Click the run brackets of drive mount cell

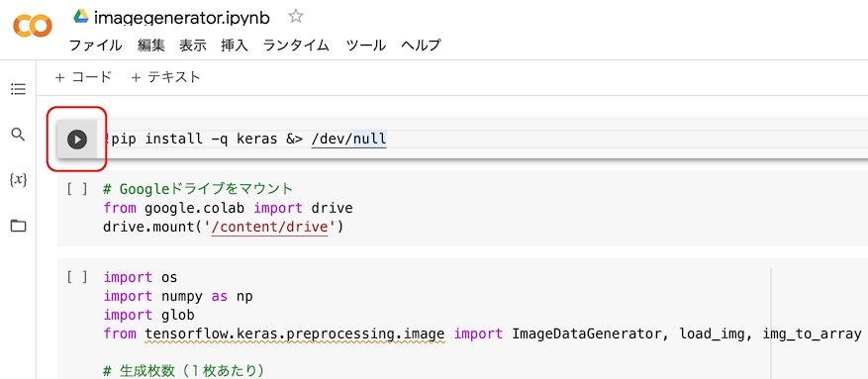[x=77, y=189]
